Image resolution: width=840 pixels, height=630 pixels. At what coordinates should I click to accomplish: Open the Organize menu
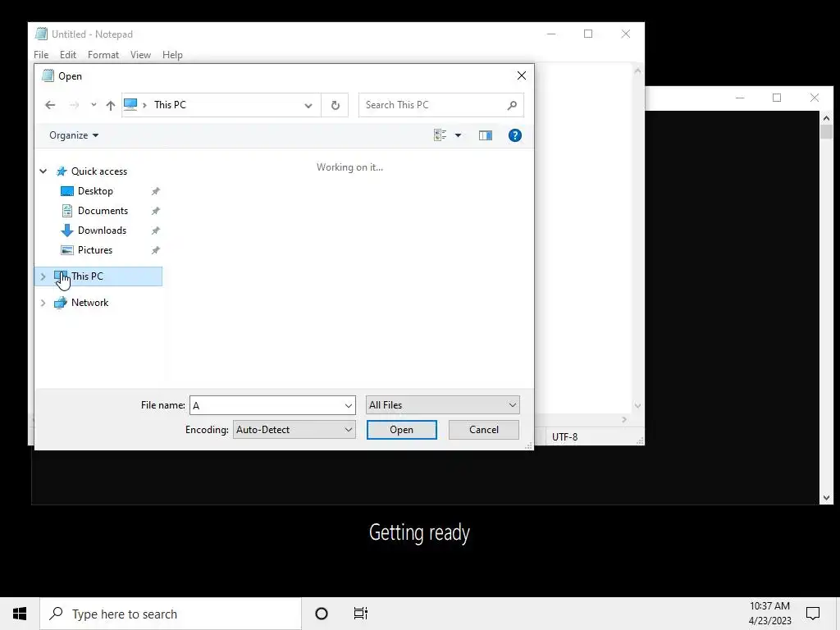click(74, 135)
